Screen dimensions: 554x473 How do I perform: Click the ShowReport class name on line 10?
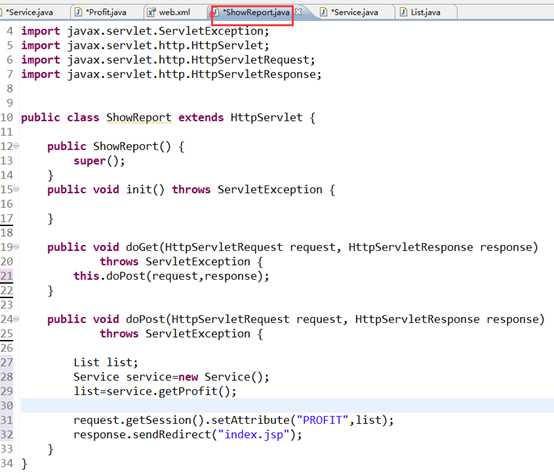(x=139, y=118)
